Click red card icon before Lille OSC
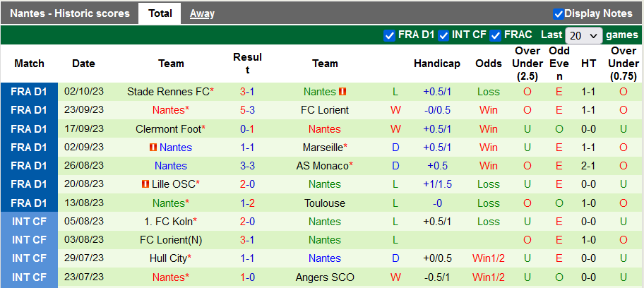 coord(145,184)
